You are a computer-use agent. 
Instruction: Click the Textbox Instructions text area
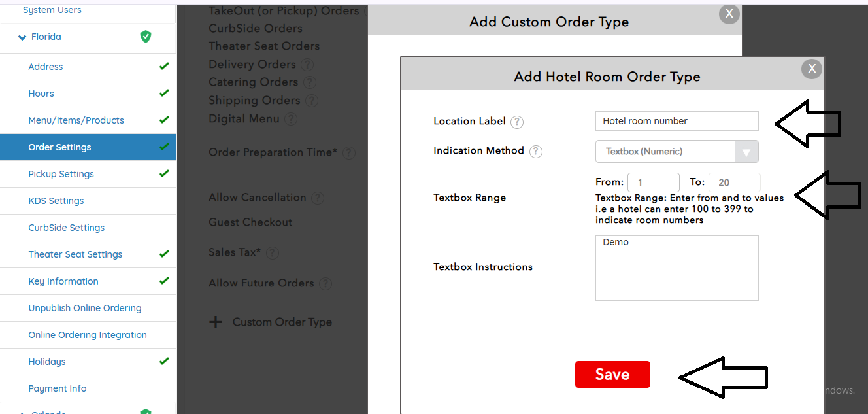(676, 268)
